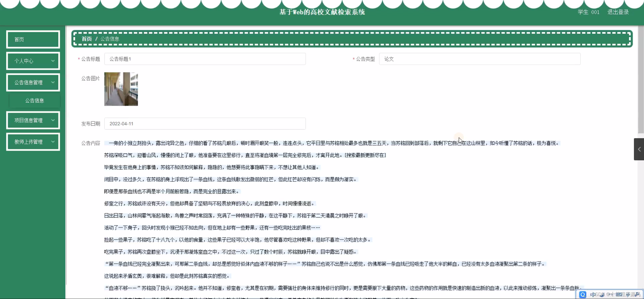Open the 首页 sidebar menu item

(x=33, y=39)
